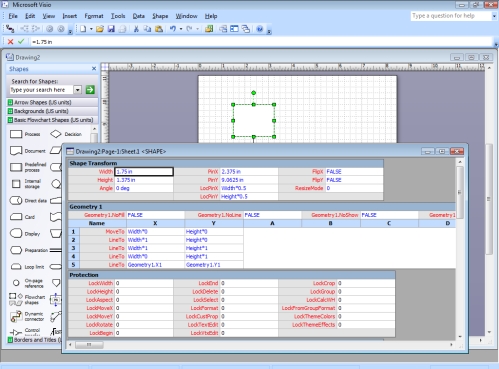Click the 'Type a question for help' box
The width and height of the screenshot is (499, 369).
(451, 16)
